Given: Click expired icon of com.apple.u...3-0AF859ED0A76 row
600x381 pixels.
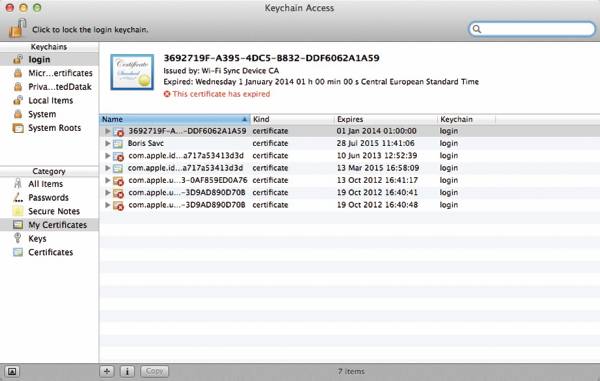Looking at the screenshot, I should tap(118, 181).
